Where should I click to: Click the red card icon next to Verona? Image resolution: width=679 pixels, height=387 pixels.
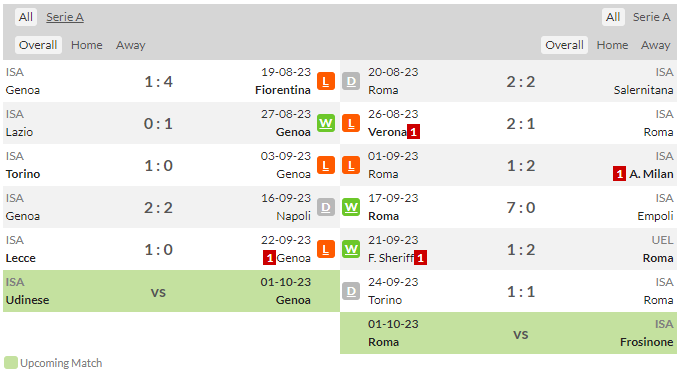tap(414, 132)
